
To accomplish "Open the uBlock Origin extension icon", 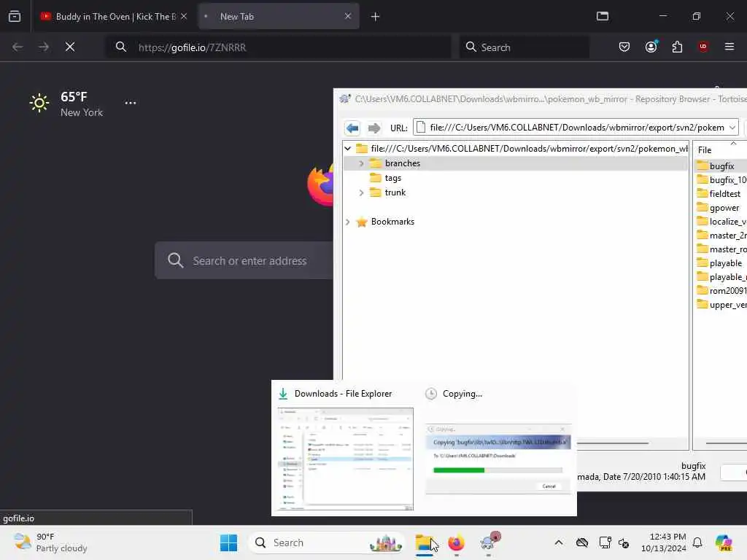I will point(703,47).
